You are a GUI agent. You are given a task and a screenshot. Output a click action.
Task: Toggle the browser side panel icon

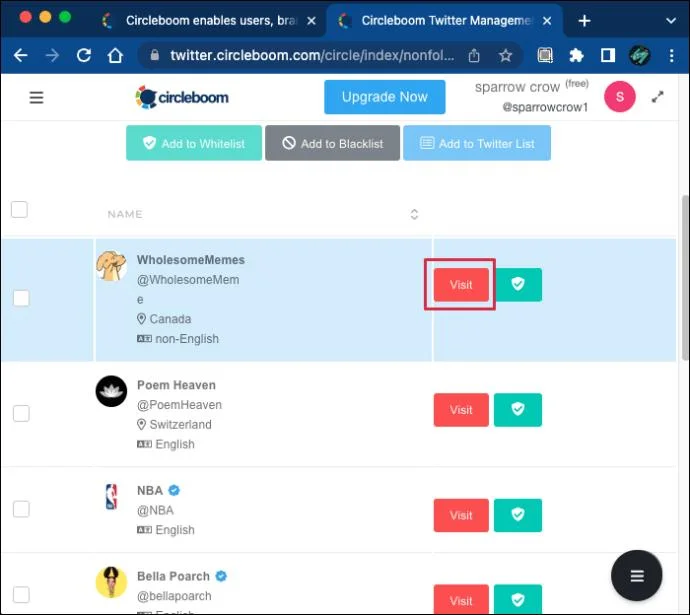click(x=608, y=55)
